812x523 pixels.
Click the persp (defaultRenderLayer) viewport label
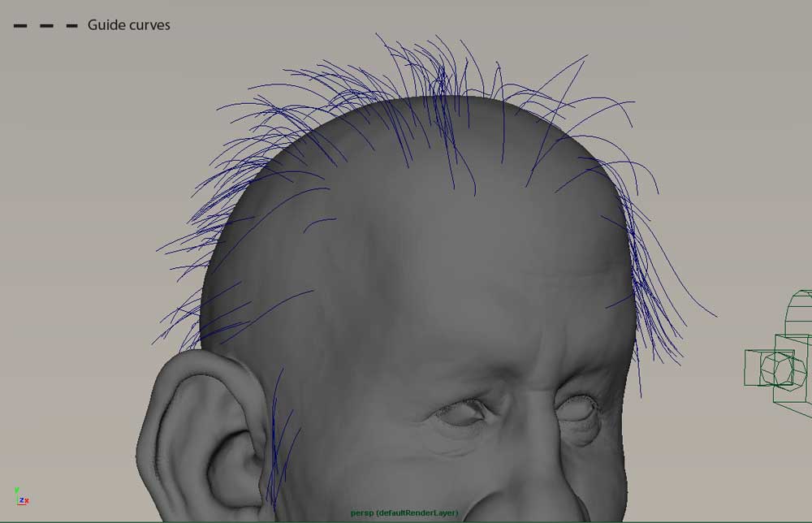tap(404, 513)
